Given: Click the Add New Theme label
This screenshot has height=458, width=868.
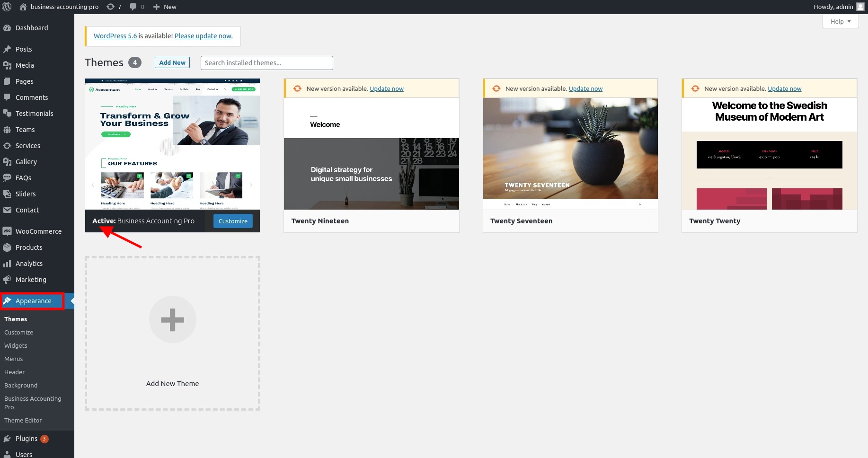Looking at the screenshot, I should point(173,384).
